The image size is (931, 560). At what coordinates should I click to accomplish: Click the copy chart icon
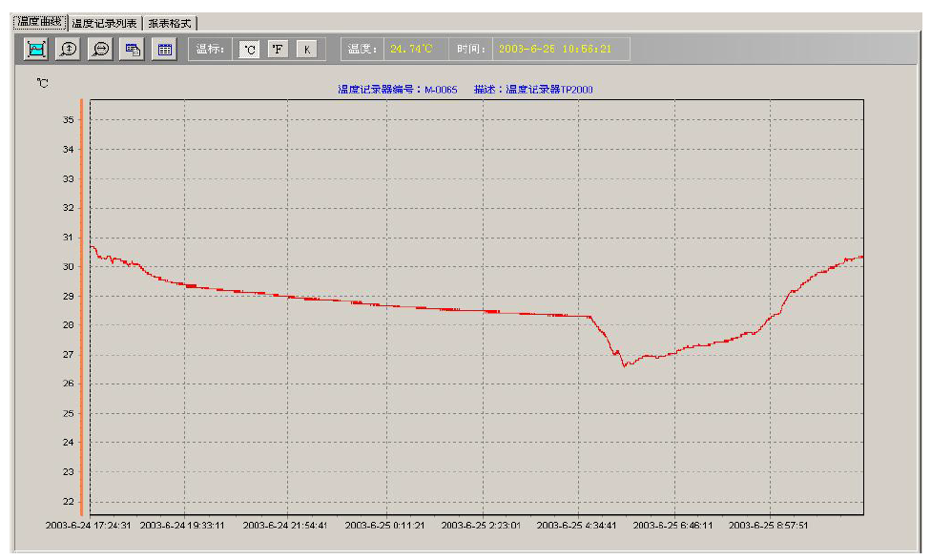133,50
